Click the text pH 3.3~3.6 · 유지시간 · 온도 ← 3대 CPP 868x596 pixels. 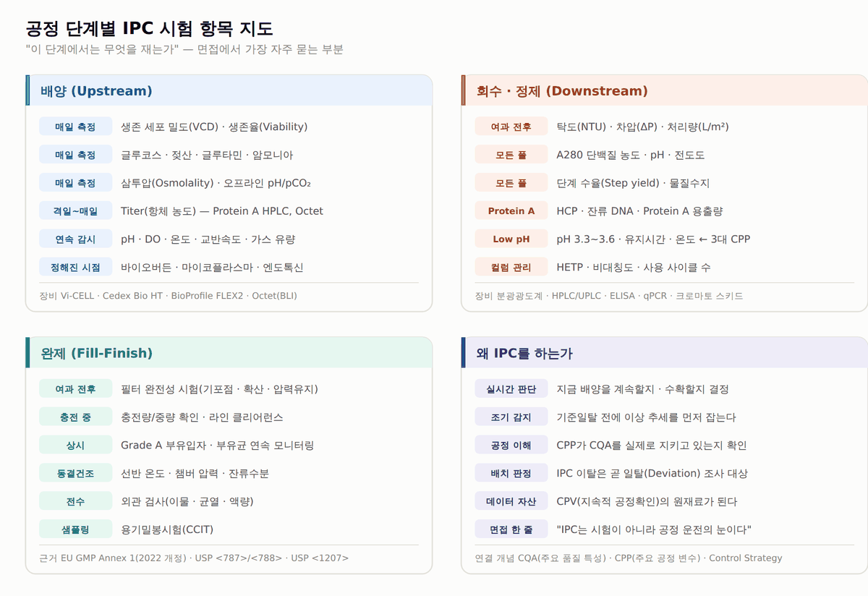click(x=653, y=239)
